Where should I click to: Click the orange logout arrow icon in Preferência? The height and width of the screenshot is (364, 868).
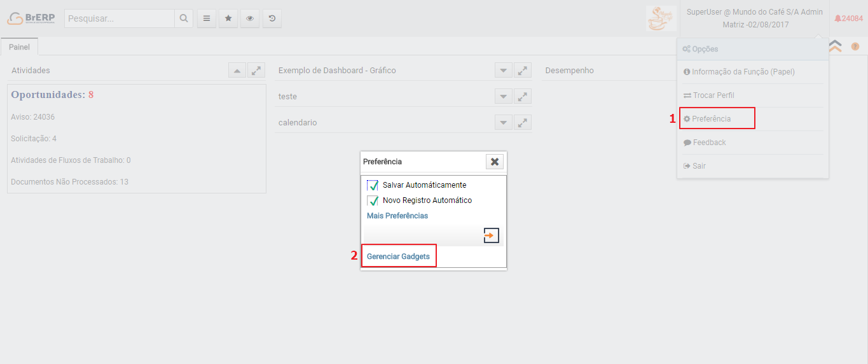(491, 235)
